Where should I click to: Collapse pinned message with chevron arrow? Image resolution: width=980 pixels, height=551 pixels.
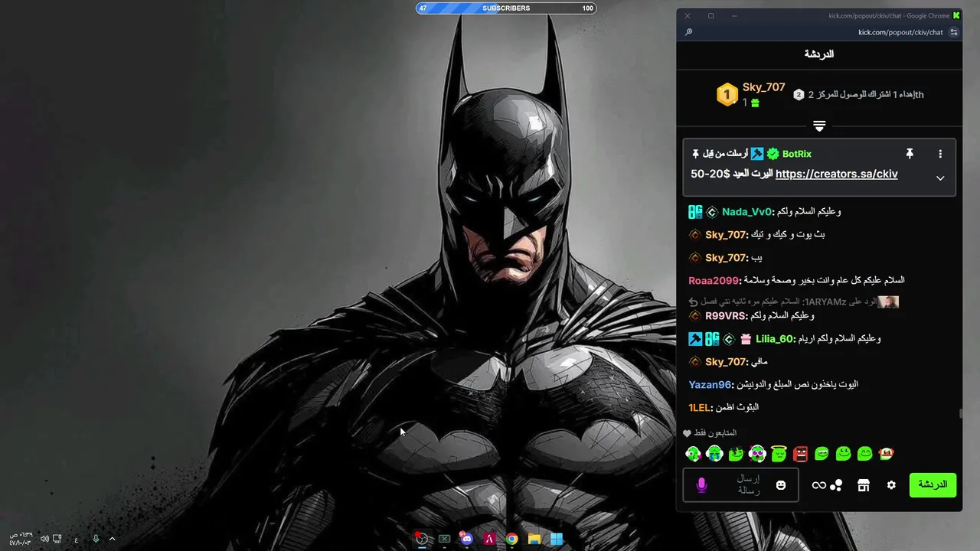click(940, 178)
